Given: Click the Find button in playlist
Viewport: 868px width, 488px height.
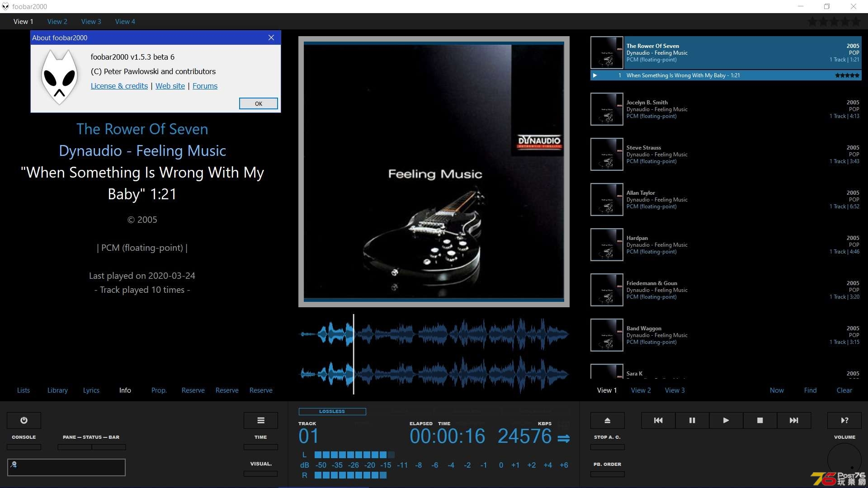Looking at the screenshot, I should 810,389.
